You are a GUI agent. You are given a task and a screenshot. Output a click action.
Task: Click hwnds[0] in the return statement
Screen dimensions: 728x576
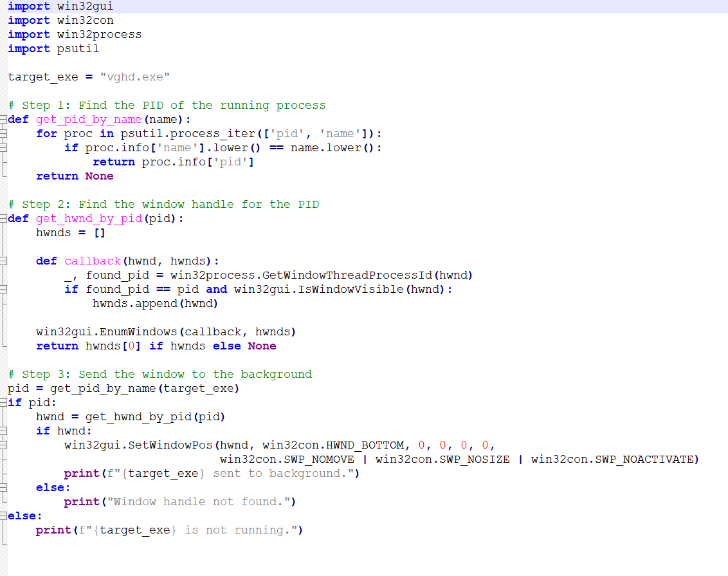113,346
